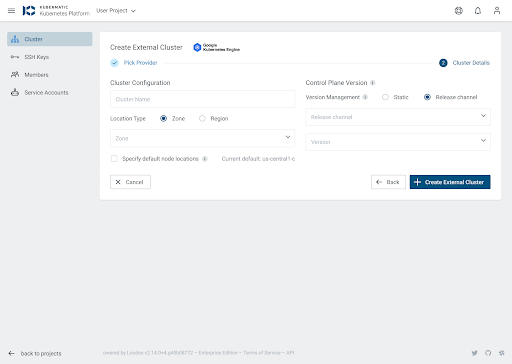Click the Current default us-central1-c text
512x364 pixels.
click(x=258, y=159)
